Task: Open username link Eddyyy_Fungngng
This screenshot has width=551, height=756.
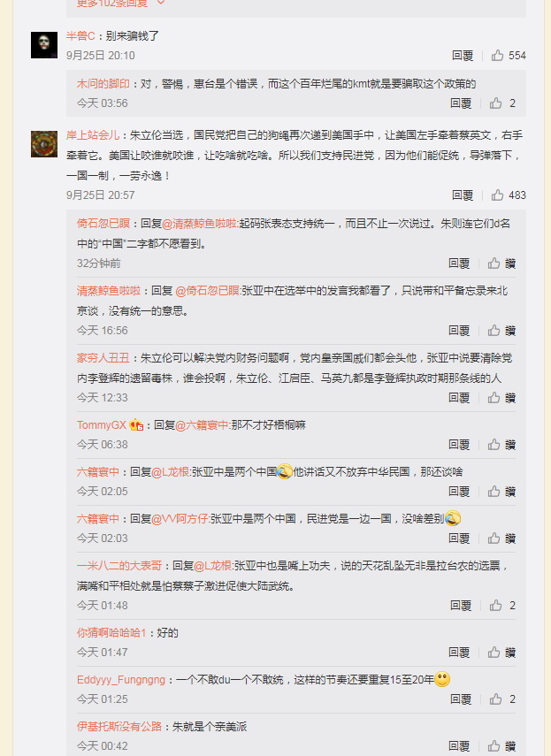Action: coord(121,680)
